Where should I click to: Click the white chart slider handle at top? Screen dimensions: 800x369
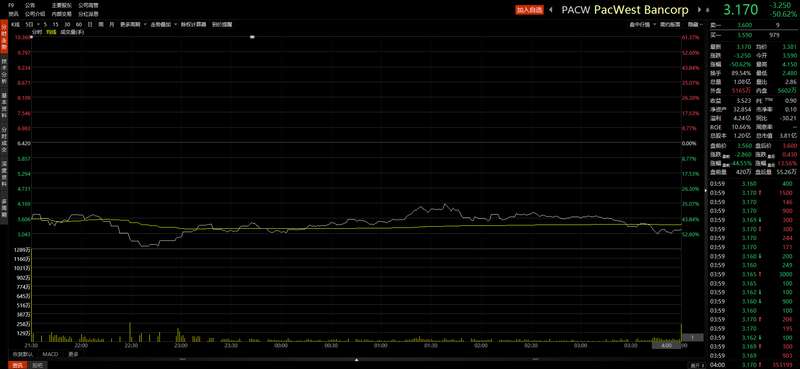click(252, 37)
